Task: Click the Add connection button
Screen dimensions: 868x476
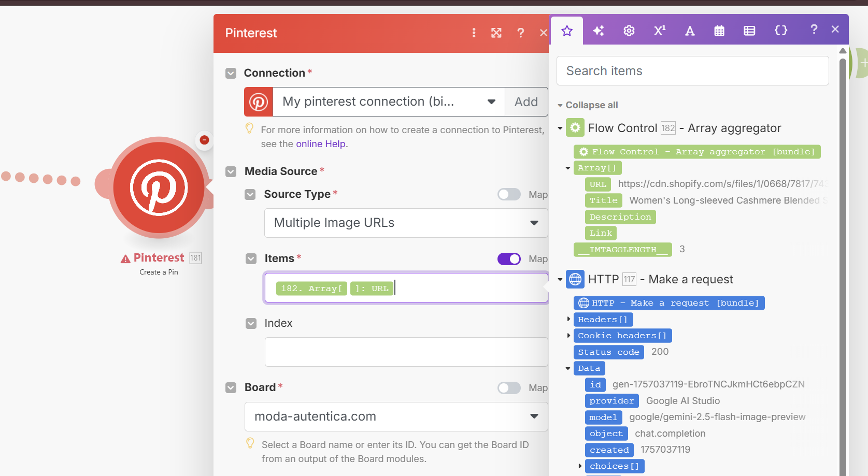Action: (x=526, y=102)
